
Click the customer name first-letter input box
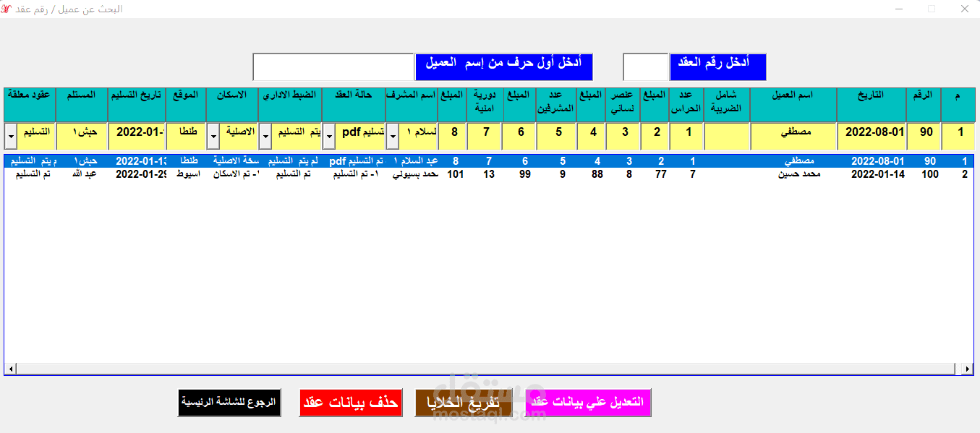click(x=333, y=67)
